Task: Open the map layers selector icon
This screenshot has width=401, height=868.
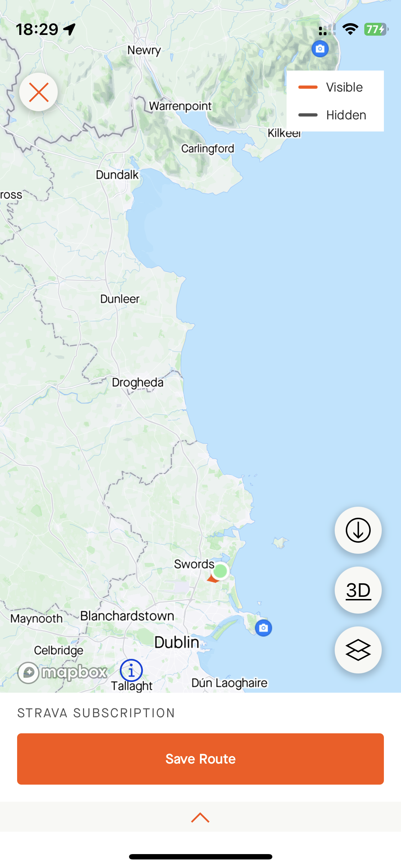Action: click(358, 650)
